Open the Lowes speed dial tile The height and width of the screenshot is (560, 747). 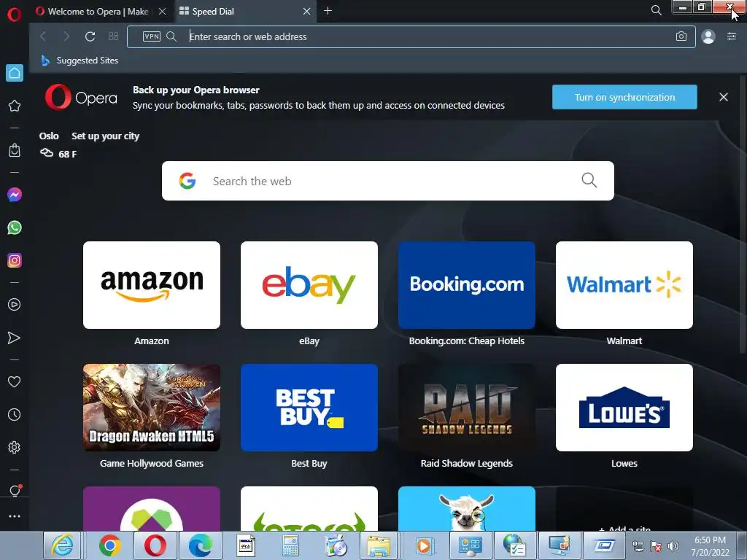624,408
